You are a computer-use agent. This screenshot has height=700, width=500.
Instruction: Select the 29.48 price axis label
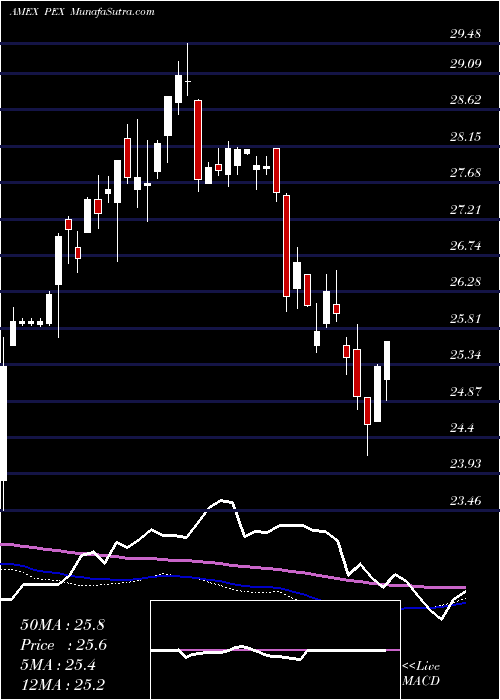(x=466, y=33)
